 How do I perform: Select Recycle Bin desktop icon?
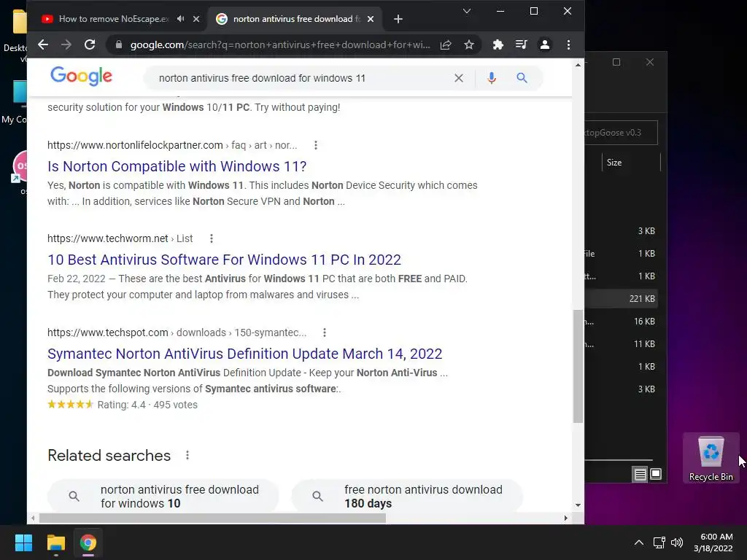[711, 458]
